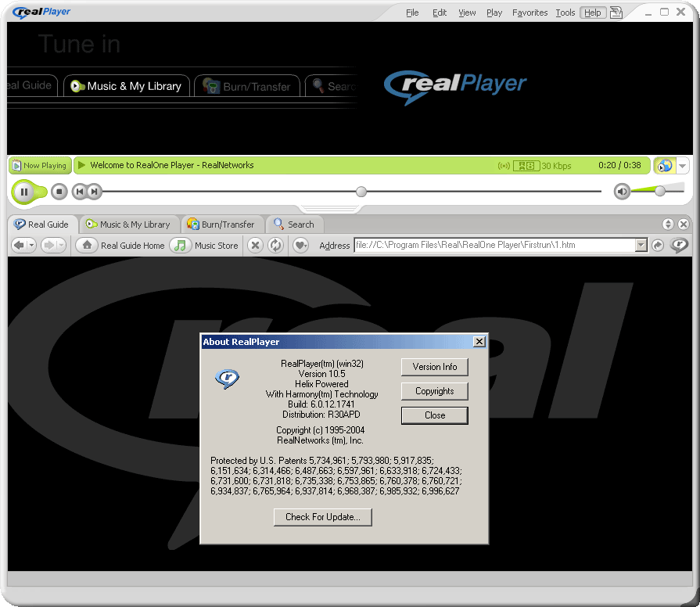
Task: Go forward with the forward arrow
Action: tap(48, 245)
